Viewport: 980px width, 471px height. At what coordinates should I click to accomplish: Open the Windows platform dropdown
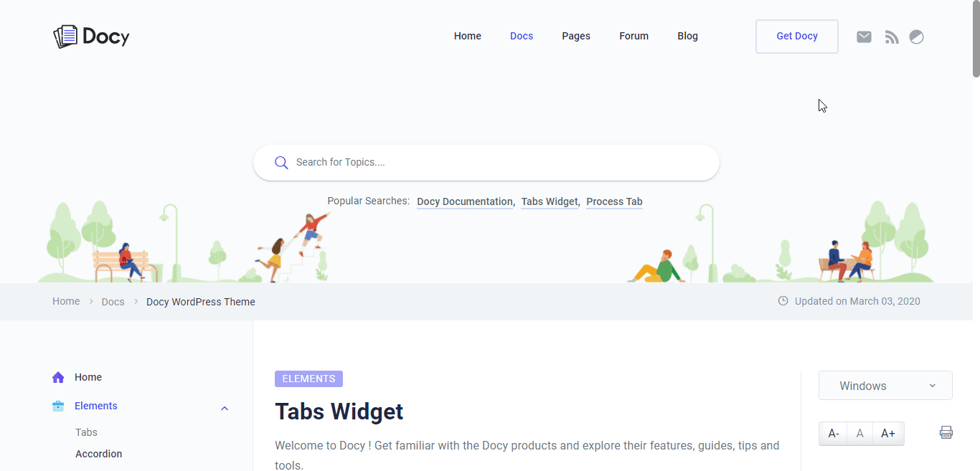pos(885,386)
